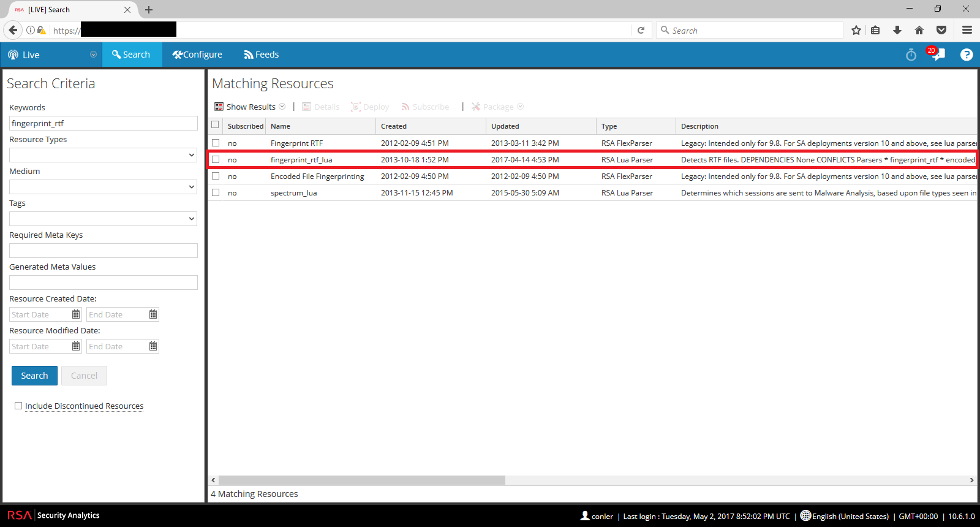
Task: Bookmark page with the star icon
Action: point(856,30)
